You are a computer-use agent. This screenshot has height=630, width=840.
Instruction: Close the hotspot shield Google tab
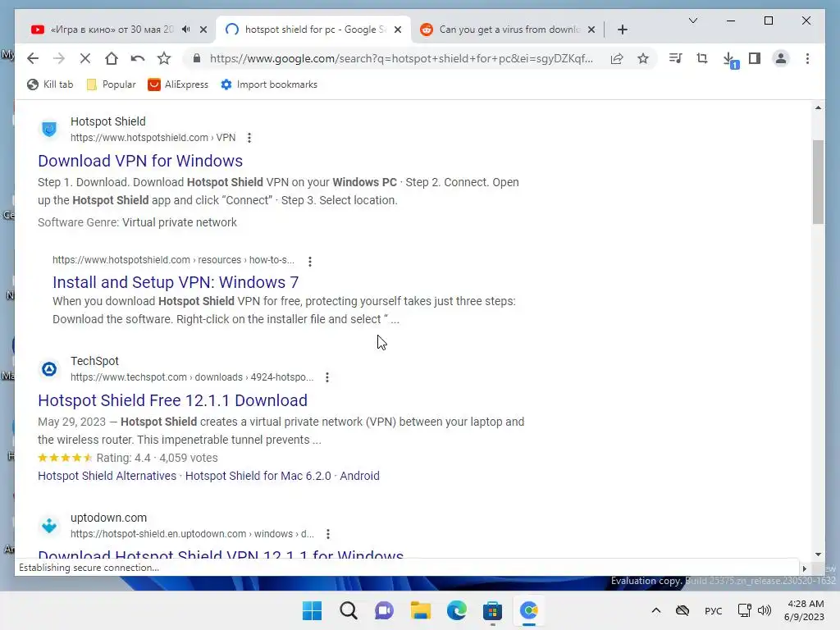click(398, 30)
